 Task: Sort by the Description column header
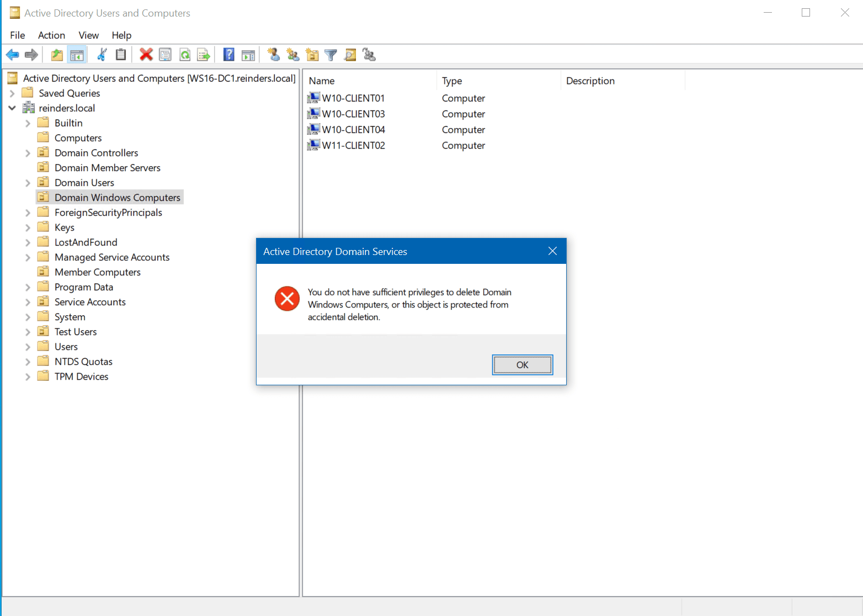pyautogui.click(x=623, y=81)
